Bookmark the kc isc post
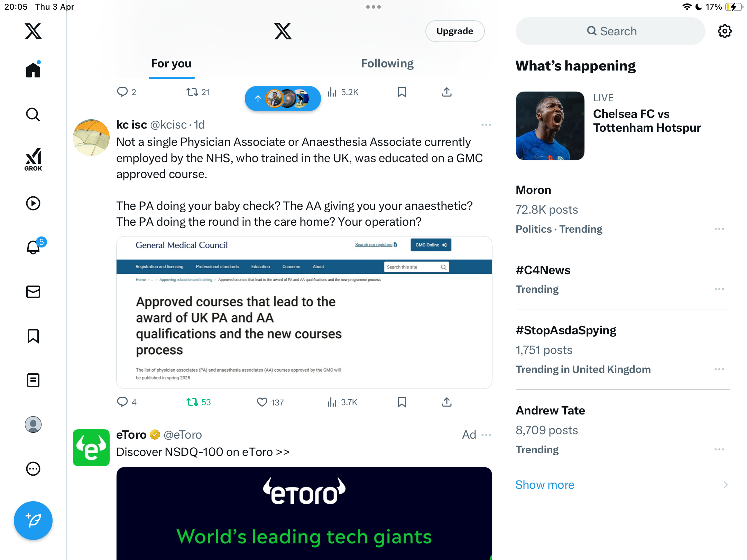Image resolution: width=747 pixels, height=560 pixels. [x=402, y=402]
